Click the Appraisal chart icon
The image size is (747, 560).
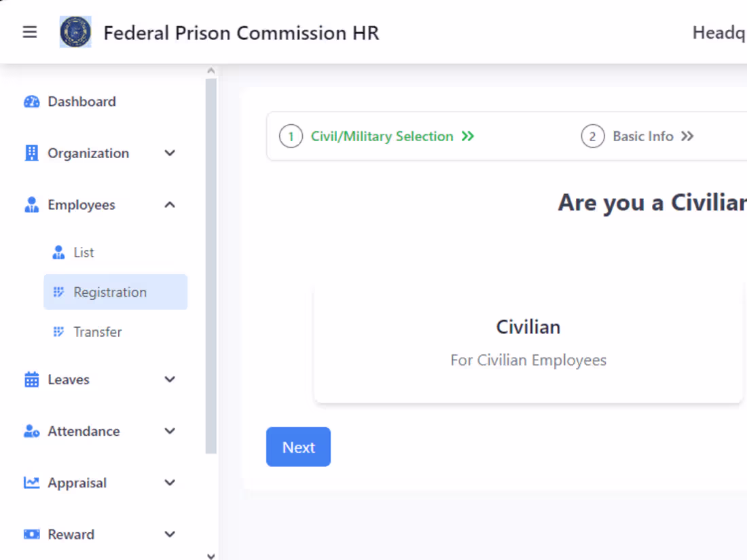click(31, 483)
